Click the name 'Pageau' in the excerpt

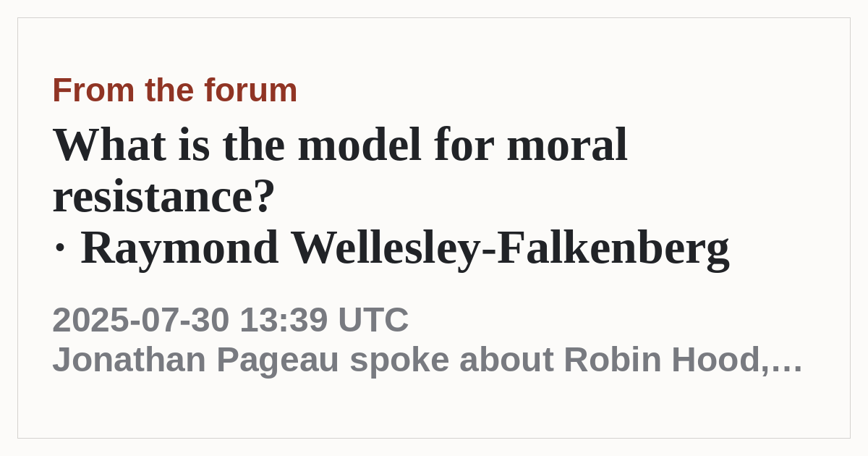(278, 360)
